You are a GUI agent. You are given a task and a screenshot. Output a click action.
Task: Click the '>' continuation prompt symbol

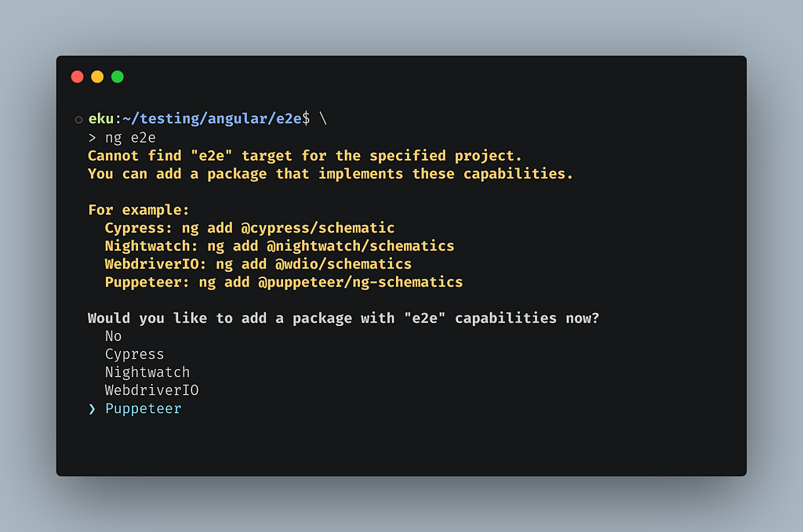pyautogui.click(x=93, y=138)
